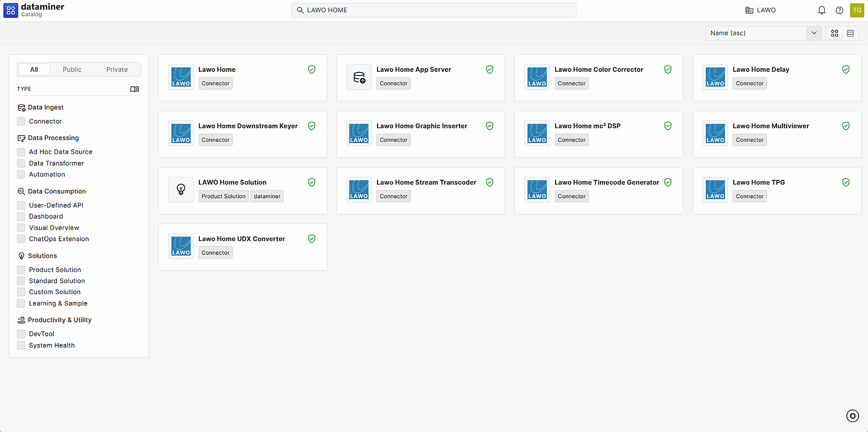
Task: Open the TG user avatar
Action: (857, 10)
